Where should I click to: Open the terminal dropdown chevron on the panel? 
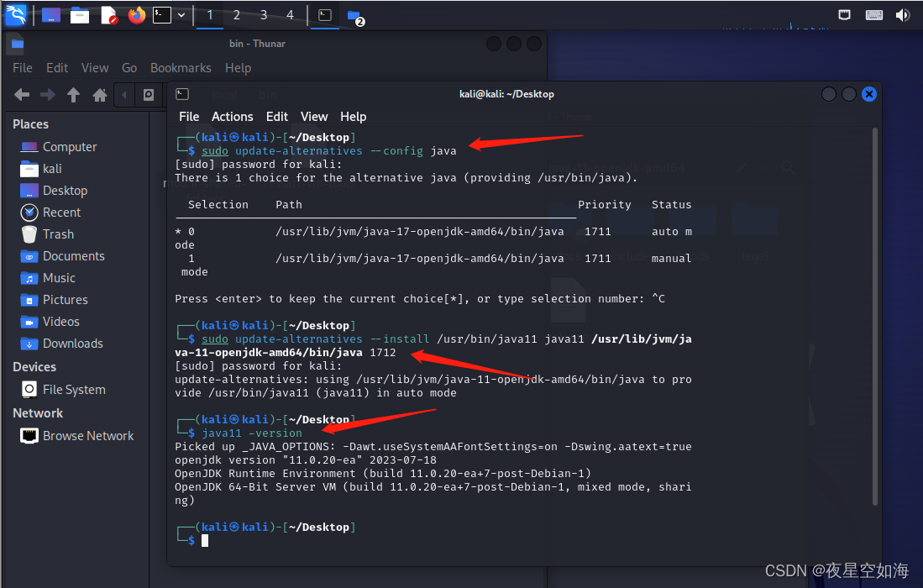181,14
